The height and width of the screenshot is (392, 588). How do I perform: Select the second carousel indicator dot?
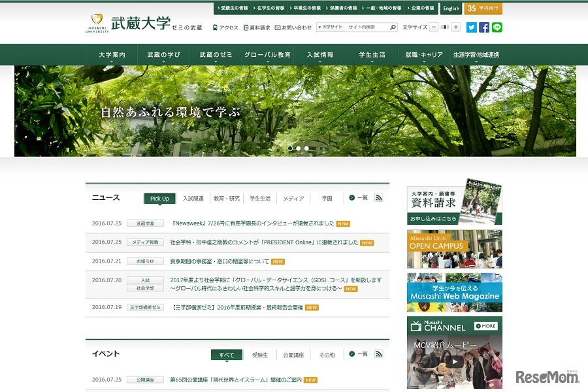coord(298,148)
